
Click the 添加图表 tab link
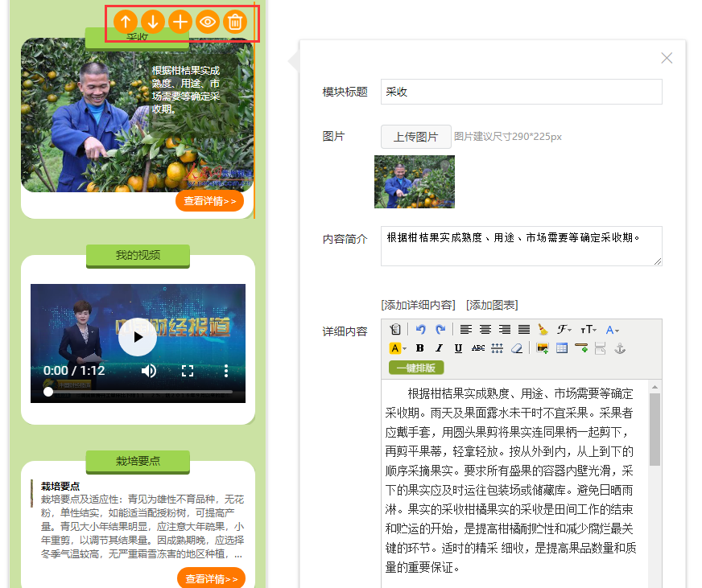pyautogui.click(x=492, y=305)
